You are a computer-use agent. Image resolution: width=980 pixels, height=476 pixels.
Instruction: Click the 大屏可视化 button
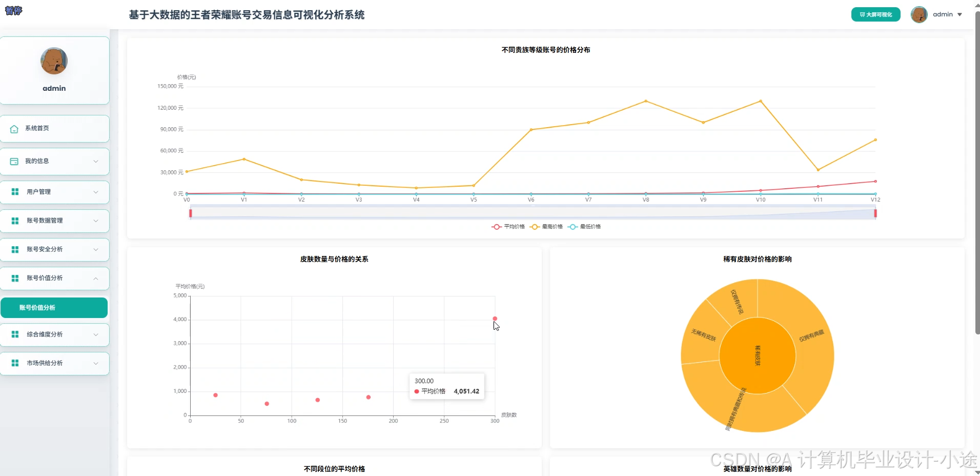pyautogui.click(x=875, y=14)
